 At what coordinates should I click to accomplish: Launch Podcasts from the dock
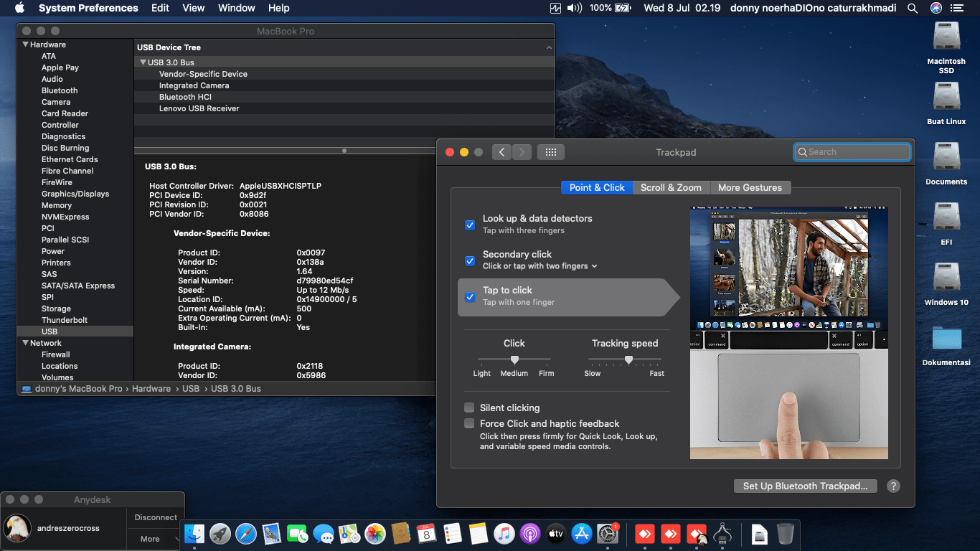[530, 534]
